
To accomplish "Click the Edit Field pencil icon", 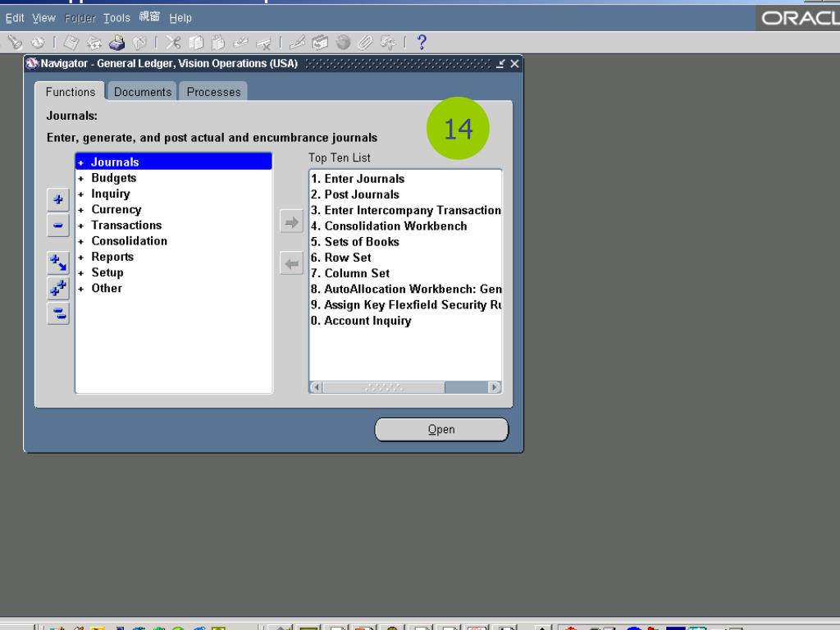I will tap(297, 42).
